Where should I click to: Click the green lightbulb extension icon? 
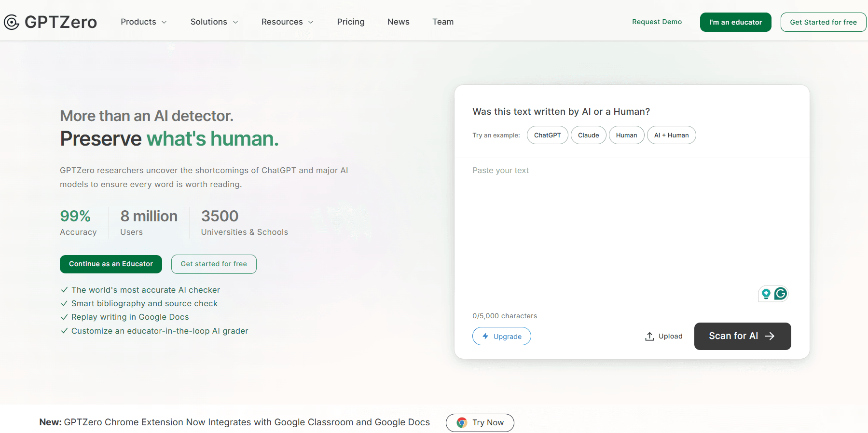click(766, 294)
